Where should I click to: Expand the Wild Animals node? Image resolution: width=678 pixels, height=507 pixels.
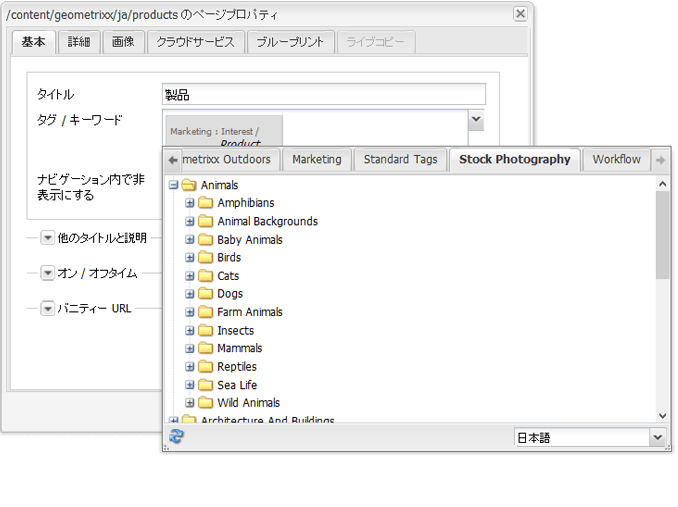[189, 403]
